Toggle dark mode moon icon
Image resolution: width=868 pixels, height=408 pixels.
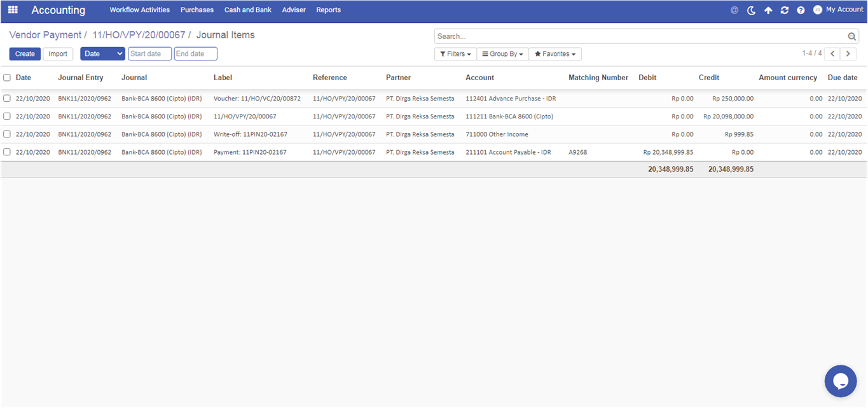[x=751, y=10]
